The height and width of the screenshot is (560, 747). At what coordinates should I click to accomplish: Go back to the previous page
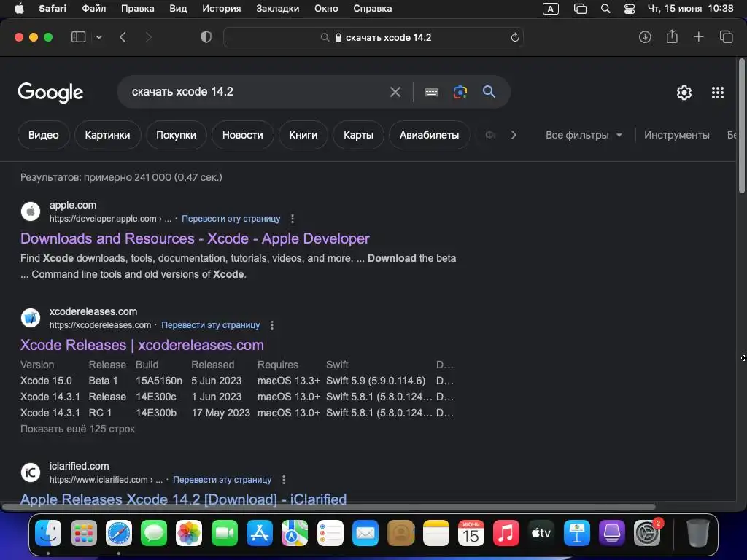[x=123, y=37]
